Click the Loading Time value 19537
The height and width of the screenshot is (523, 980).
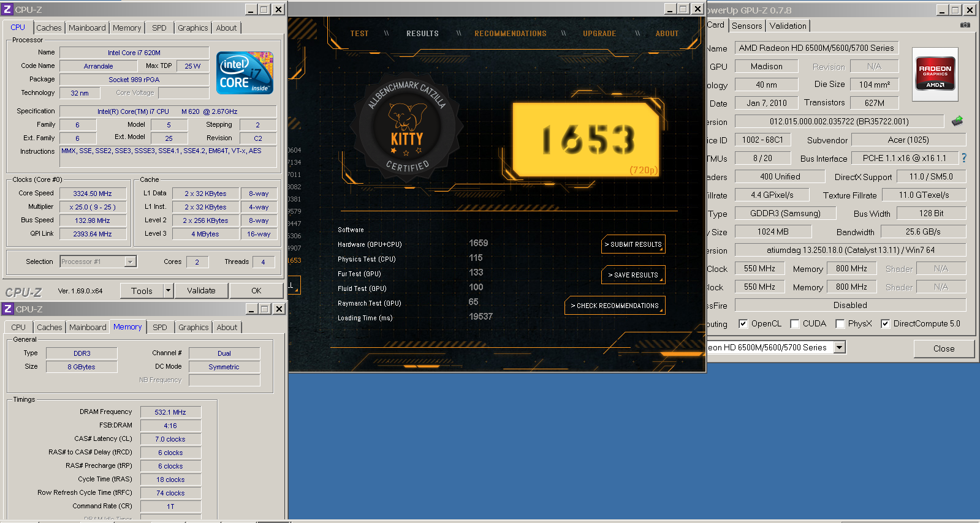481,317
